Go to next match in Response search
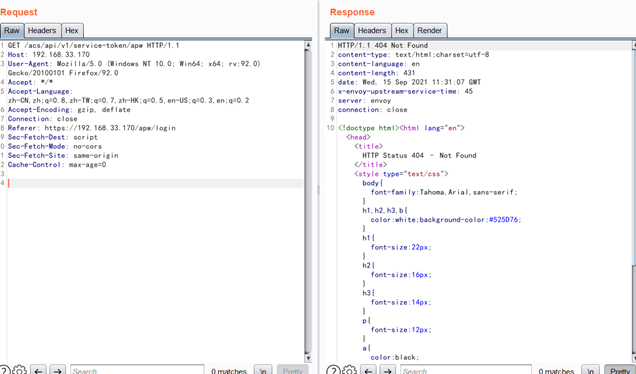This screenshot has width=636, height=374. pos(388,370)
